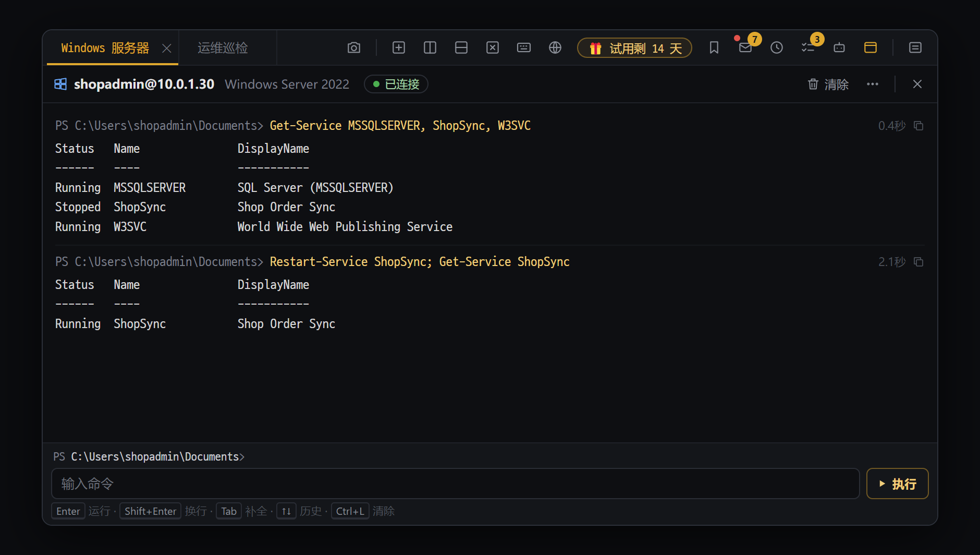Click the Shift+Enter shortcut hint
The height and width of the screenshot is (555, 980).
pyautogui.click(x=150, y=511)
